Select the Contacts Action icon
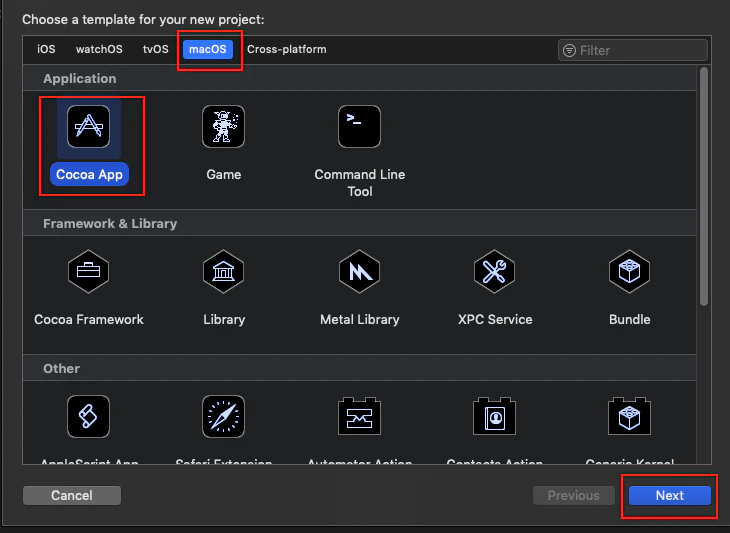The image size is (730, 533). [x=494, y=416]
